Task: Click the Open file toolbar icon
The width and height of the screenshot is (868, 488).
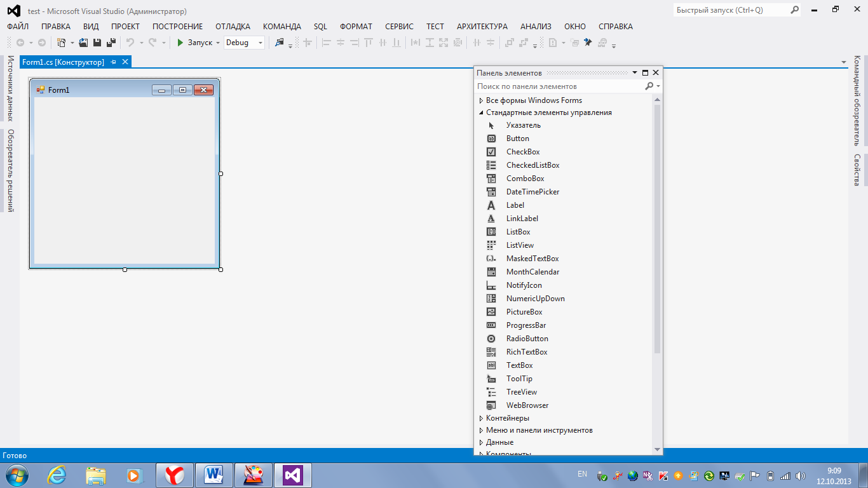Action: (83, 43)
